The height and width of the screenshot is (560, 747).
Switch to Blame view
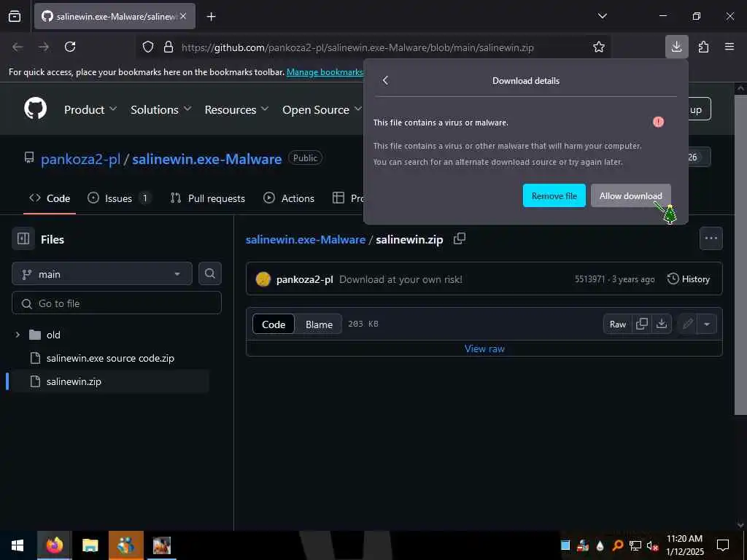319,324
